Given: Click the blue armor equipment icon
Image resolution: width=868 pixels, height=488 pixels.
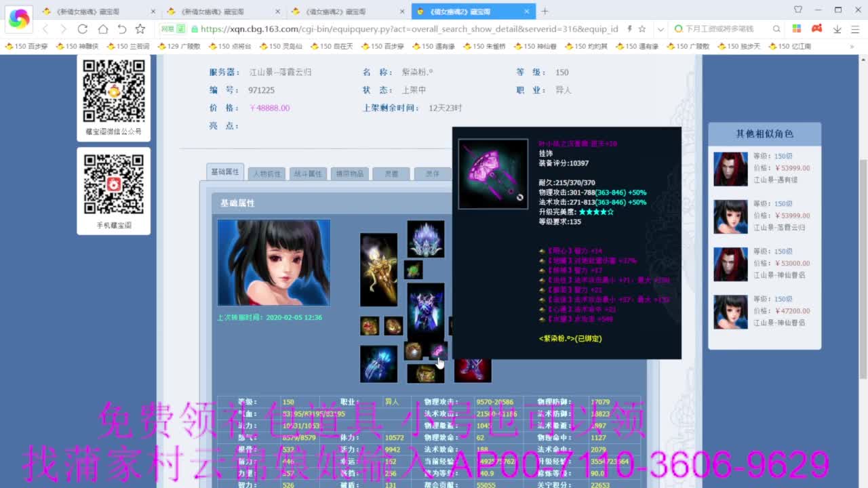Looking at the screenshot, I should click(x=426, y=310).
